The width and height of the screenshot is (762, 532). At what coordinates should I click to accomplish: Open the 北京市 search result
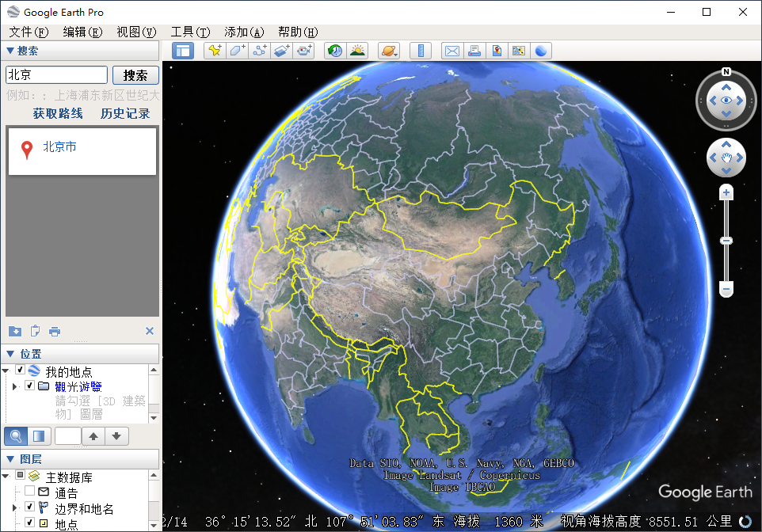(59, 146)
